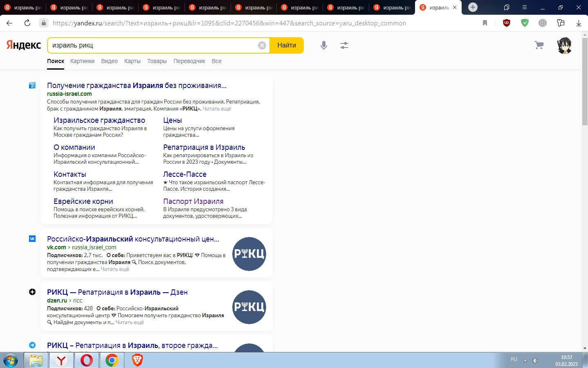Click the VK favicon next to result

pos(32,239)
